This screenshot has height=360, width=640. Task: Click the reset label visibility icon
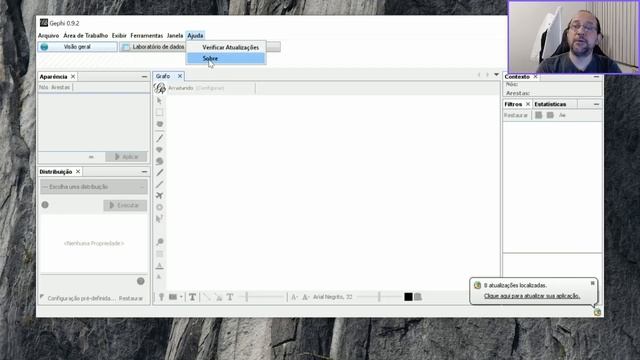coord(160,277)
